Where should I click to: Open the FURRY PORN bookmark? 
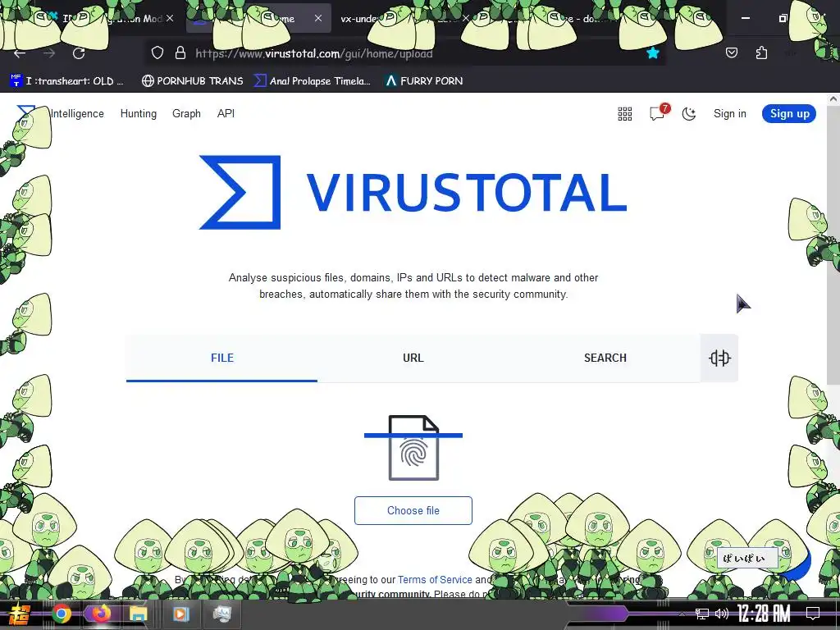[x=424, y=81]
